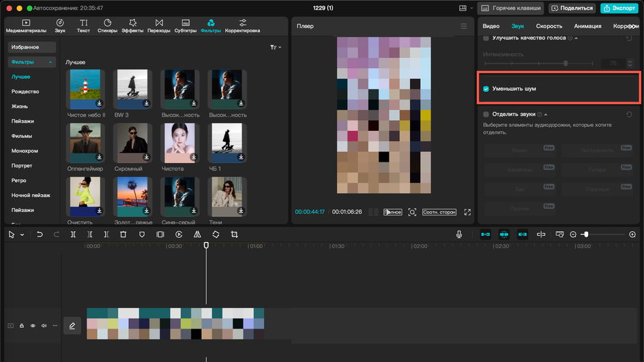Image resolution: width=644 pixels, height=362 pixels.
Task: Open Избранное favorites category
Action: click(x=31, y=47)
